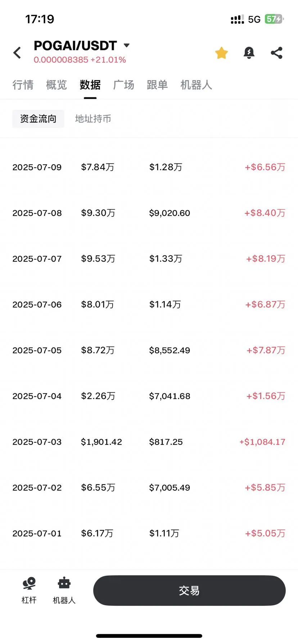Tap the 交易 trade button
Viewport: 298px width, 644px height.
[x=189, y=590]
